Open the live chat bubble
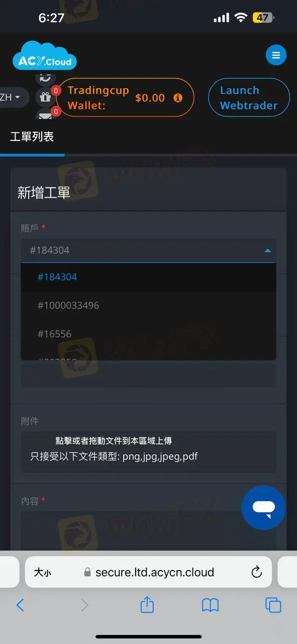The width and height of the screenshot is (297, 644). (264, 508)
